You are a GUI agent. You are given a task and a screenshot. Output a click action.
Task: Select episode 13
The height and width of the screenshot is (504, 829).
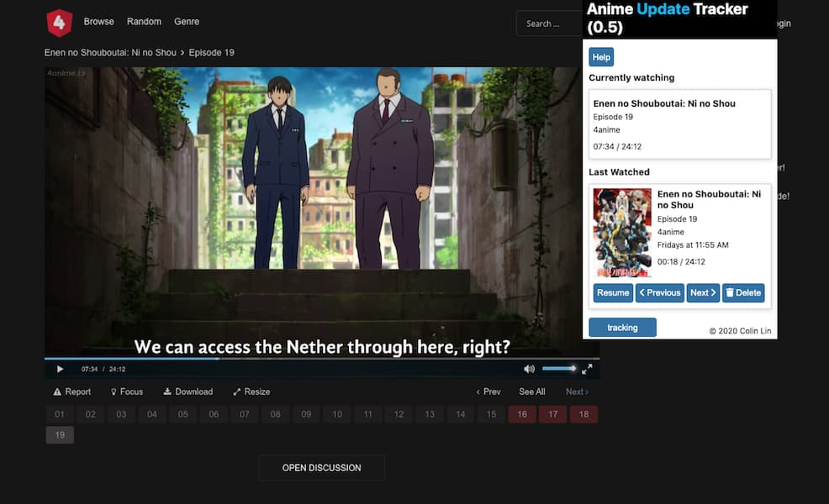tap(430, 414)
